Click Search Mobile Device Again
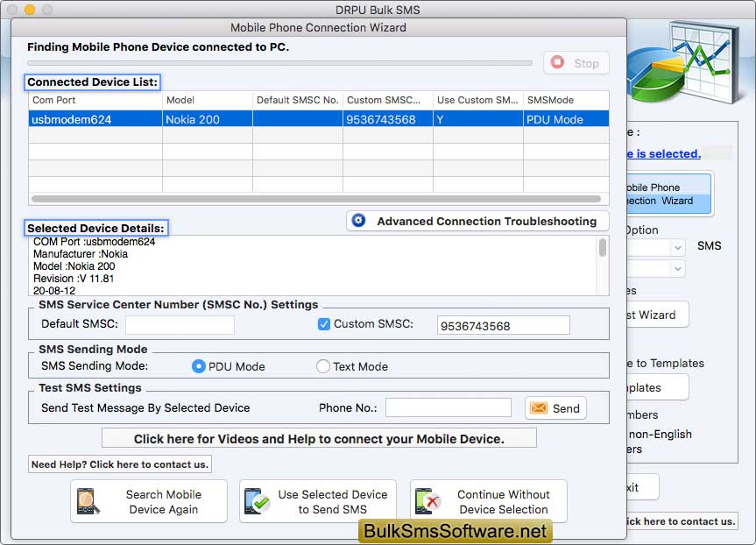This screenshot has height=545, width=756. point(149,501)
